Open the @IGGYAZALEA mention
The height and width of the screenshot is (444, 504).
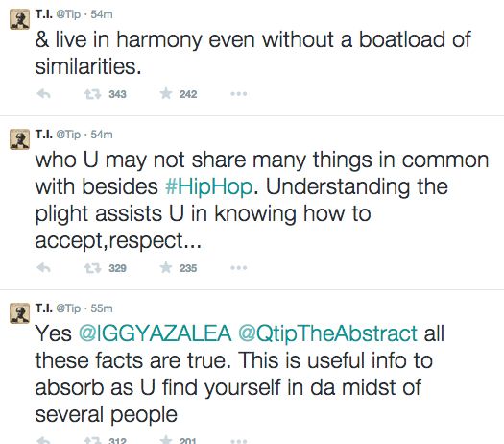(x=155, y=333)
